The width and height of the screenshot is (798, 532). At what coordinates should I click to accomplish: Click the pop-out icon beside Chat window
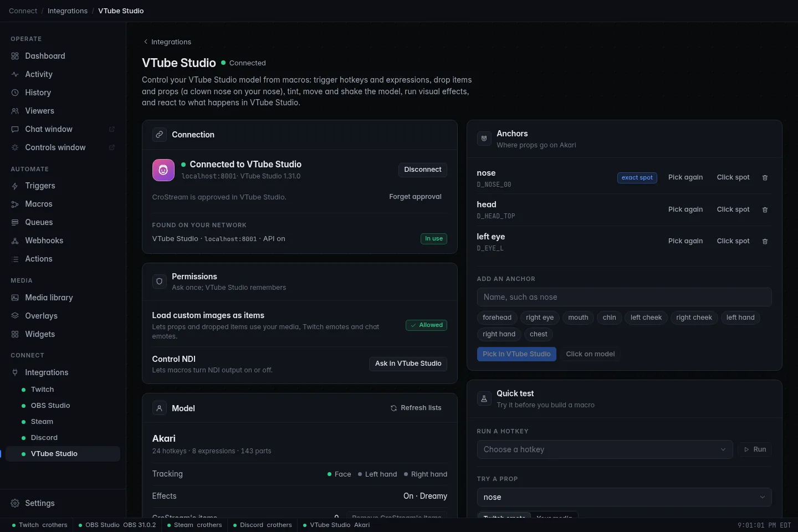tap(111, 129)
